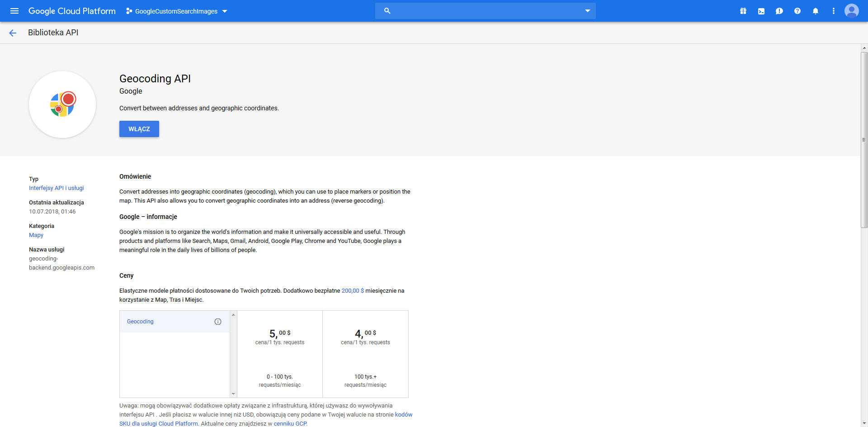Open the Mapy category link
This screenshot has width=868, height=427.
click(x=36, y=235)
